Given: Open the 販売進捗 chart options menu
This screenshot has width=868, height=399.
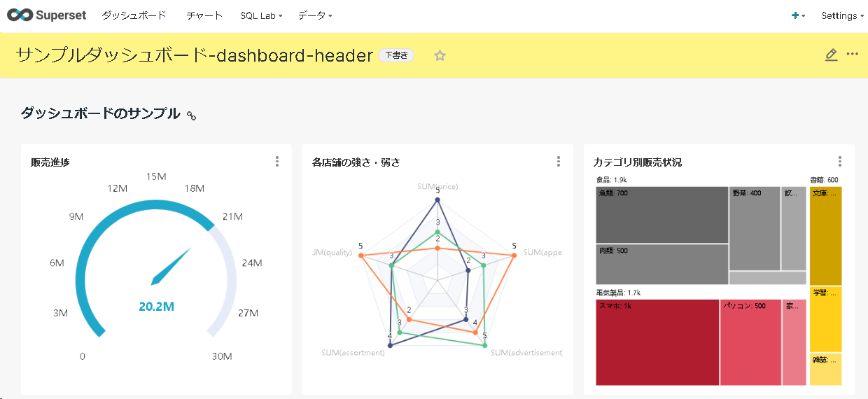Looking at the screenshot, I should point(277,162).
